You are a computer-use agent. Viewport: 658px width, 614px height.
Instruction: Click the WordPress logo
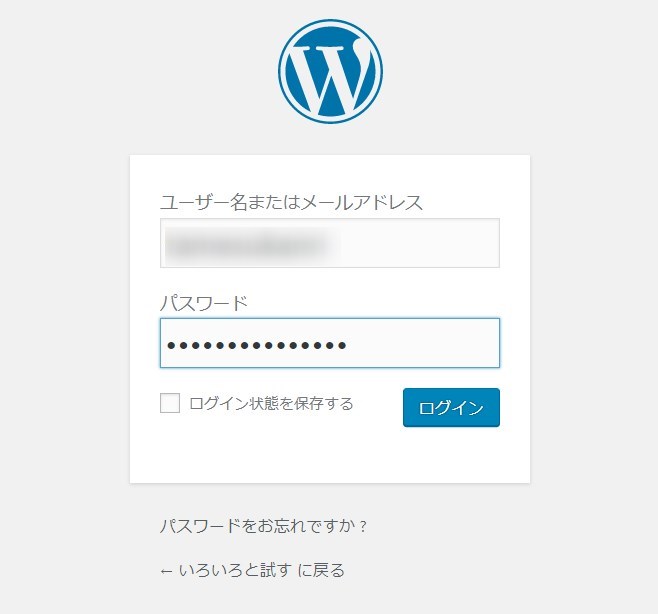click(330, 71)
